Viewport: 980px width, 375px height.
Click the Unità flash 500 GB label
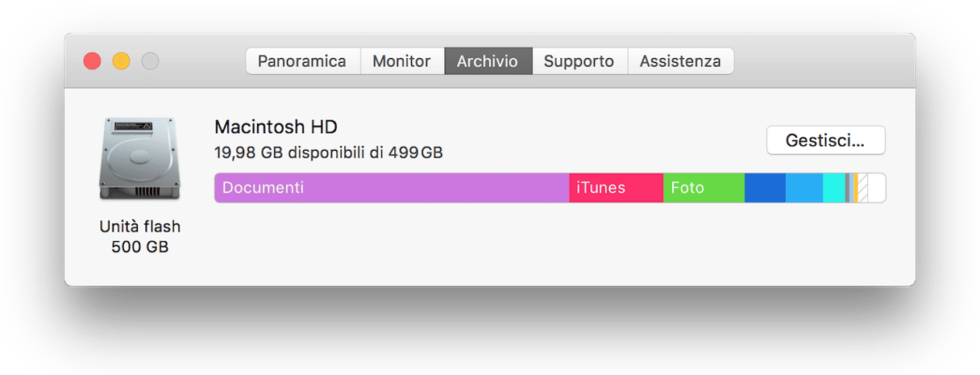click(140, 236)
